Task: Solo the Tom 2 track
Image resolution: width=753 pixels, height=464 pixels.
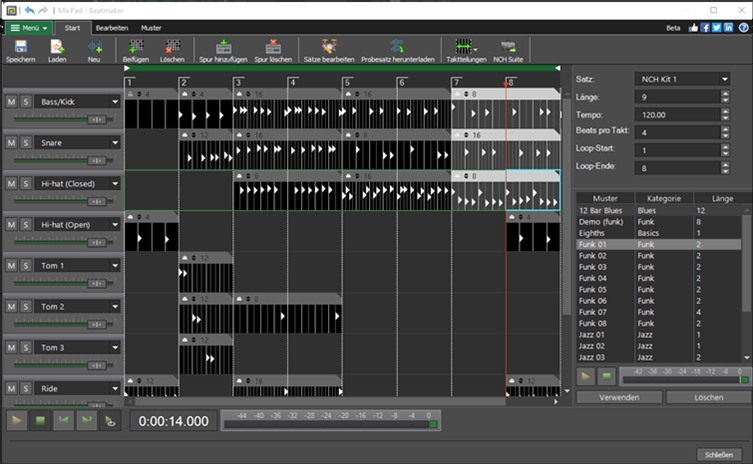Action: coord(26,306)
